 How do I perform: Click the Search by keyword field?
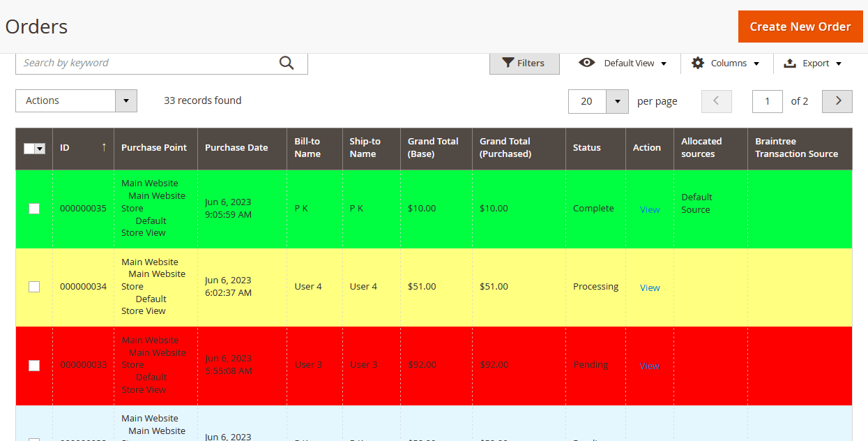pos(143,63)
